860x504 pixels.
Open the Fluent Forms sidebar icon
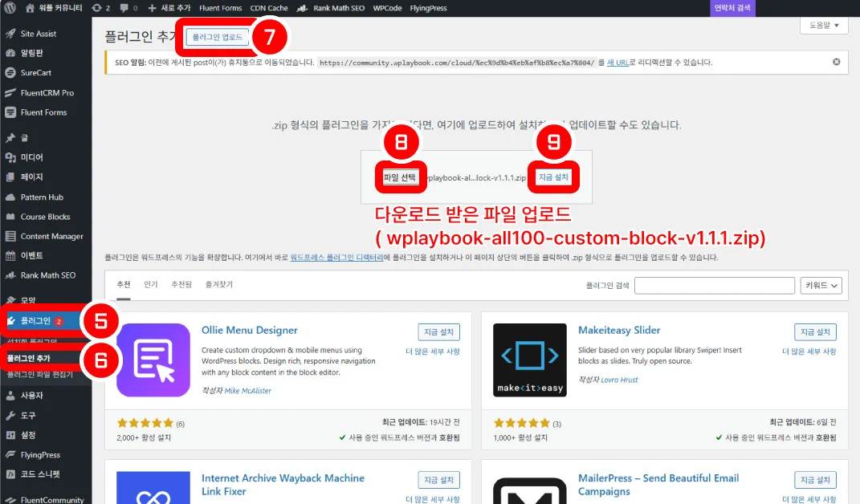pyautogui.click(x=10, y=112)
